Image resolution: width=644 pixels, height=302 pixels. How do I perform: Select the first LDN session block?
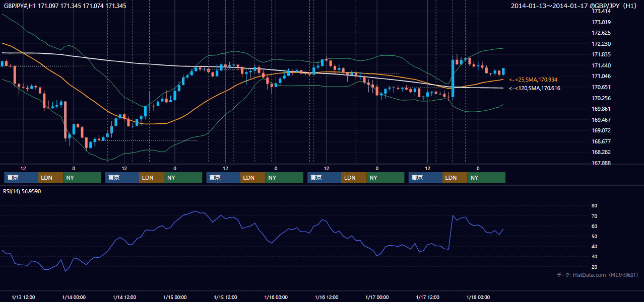pos(51,178)
